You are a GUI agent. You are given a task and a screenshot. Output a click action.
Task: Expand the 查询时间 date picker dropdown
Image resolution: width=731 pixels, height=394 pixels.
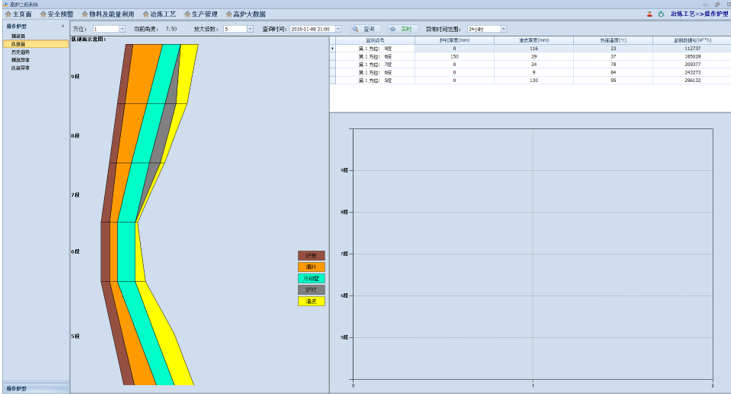(x=338, y=29)
